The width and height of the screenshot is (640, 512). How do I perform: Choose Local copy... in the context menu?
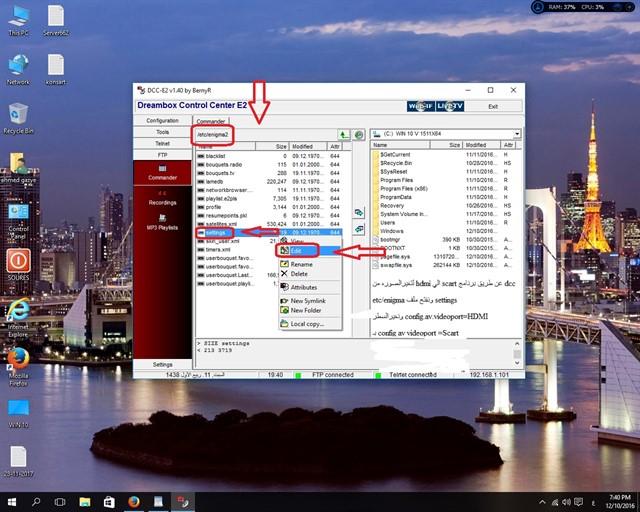[x=310, y=324]
